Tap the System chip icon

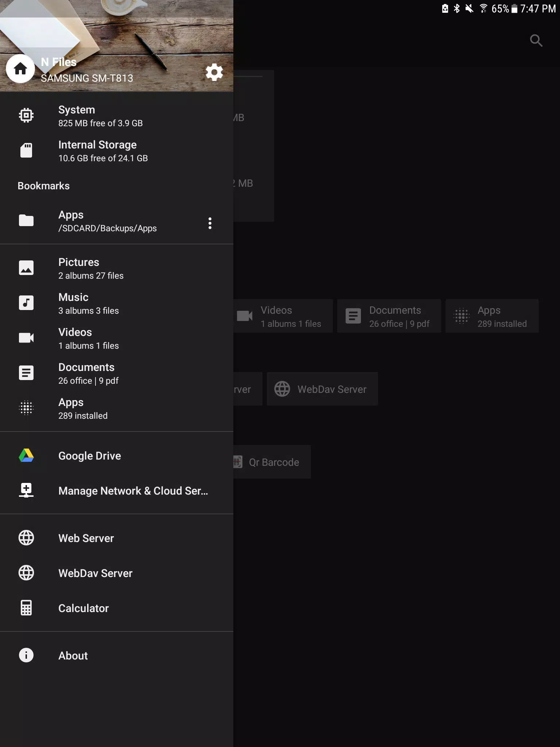point(26,115)
